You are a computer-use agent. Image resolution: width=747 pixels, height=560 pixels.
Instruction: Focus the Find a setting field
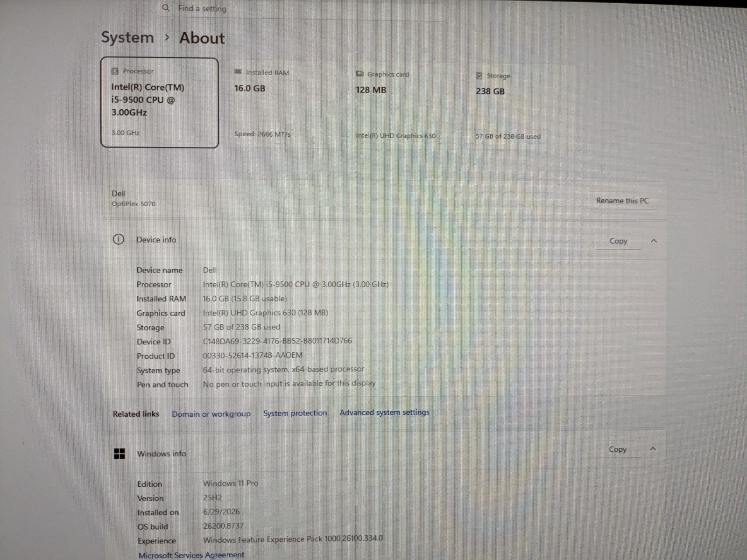tap(303, 9)
